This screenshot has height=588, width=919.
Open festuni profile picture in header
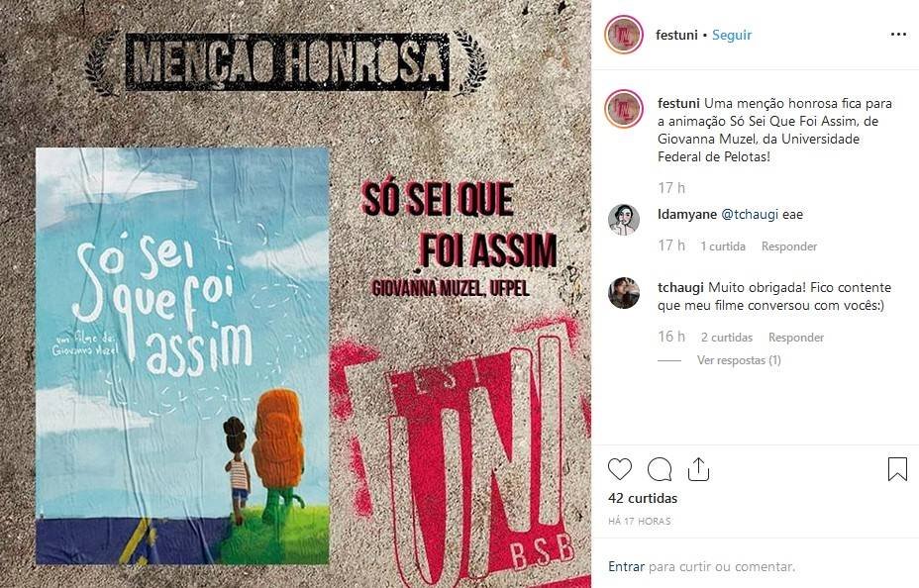624,35
